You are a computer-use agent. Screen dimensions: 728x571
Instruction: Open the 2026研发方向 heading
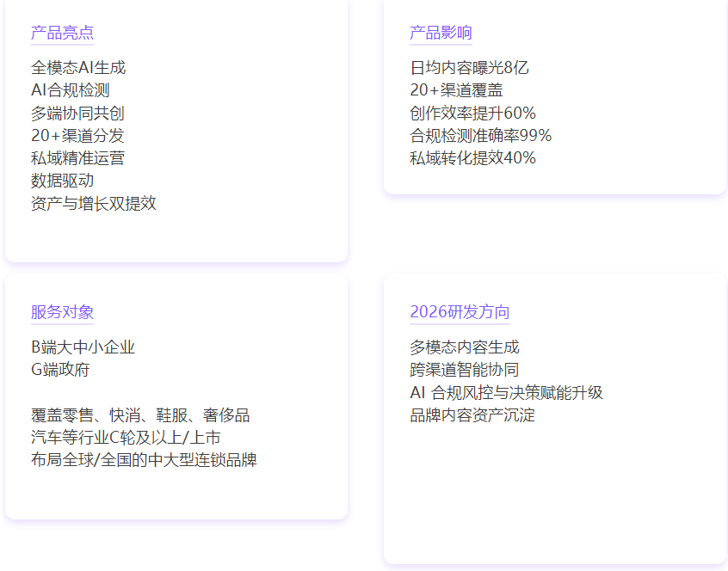pyautogui.click(x=460, y=312)
